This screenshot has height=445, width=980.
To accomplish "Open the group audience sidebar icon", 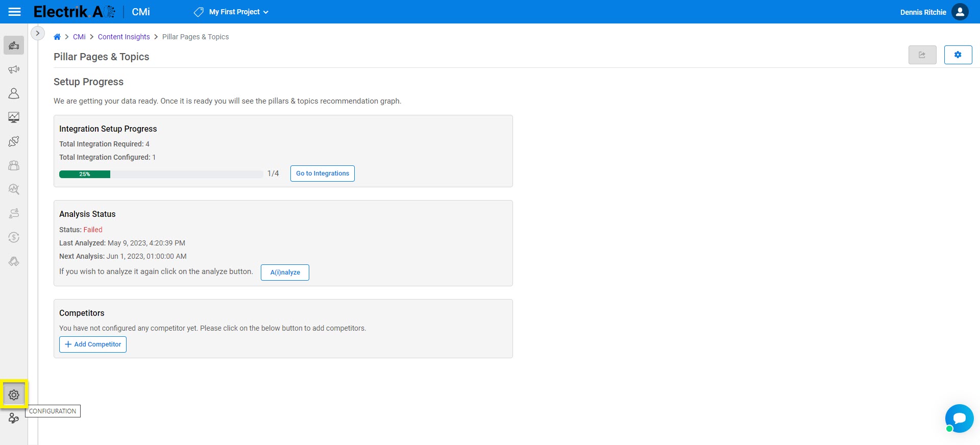I will coord(14,165).
